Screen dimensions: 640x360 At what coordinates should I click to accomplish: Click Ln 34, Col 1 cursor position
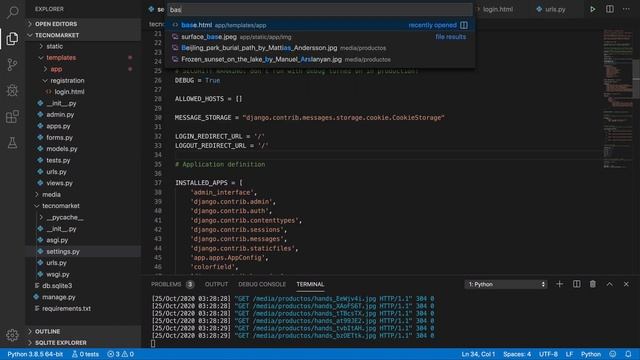(478, 354)
